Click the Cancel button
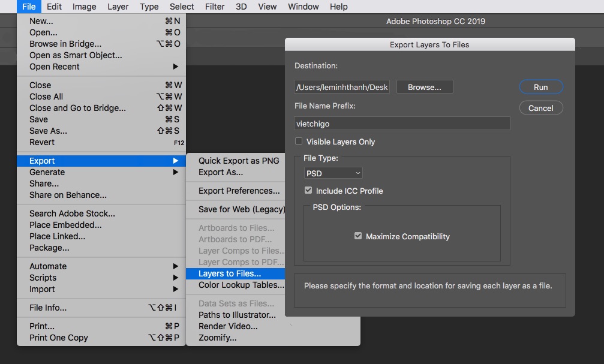Screen dimensions: 604x364 click(x=541, y=108)
